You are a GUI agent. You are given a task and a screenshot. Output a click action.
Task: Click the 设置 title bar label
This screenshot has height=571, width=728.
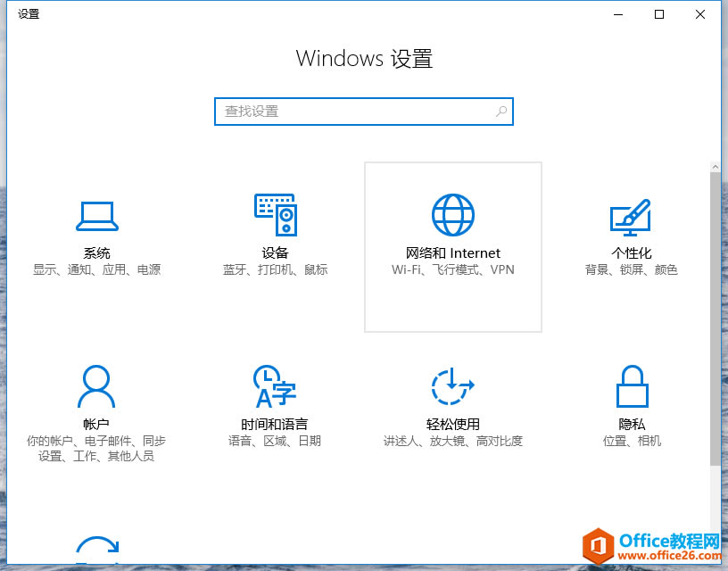tap(27, 13)
